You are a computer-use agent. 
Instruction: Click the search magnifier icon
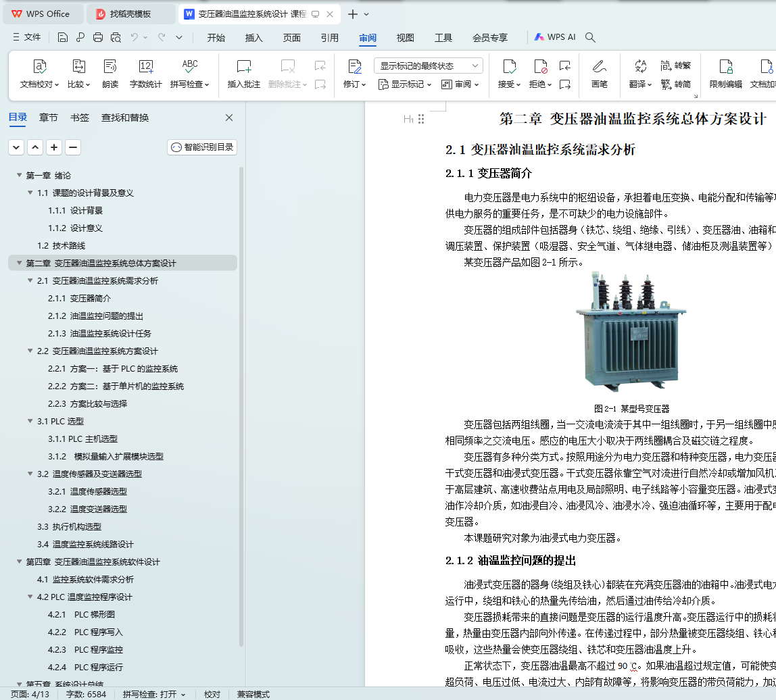tap(590, 37)
